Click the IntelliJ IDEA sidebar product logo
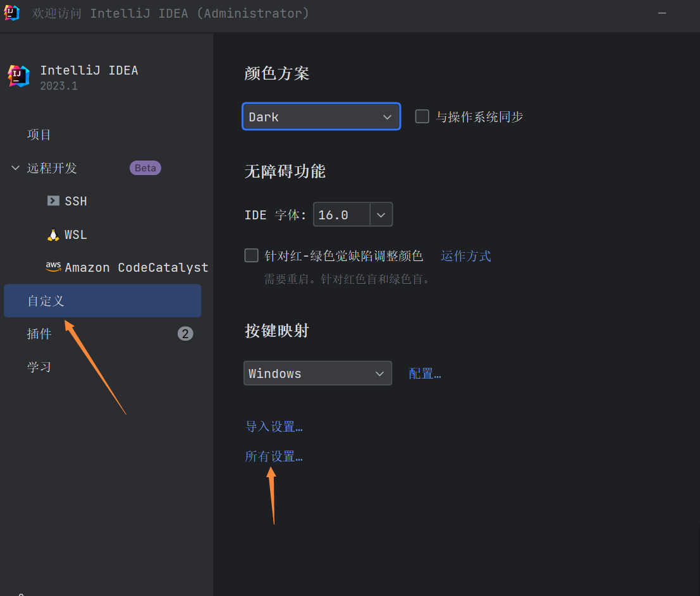Screen dimensions: 700x596 tap(19, 76)
